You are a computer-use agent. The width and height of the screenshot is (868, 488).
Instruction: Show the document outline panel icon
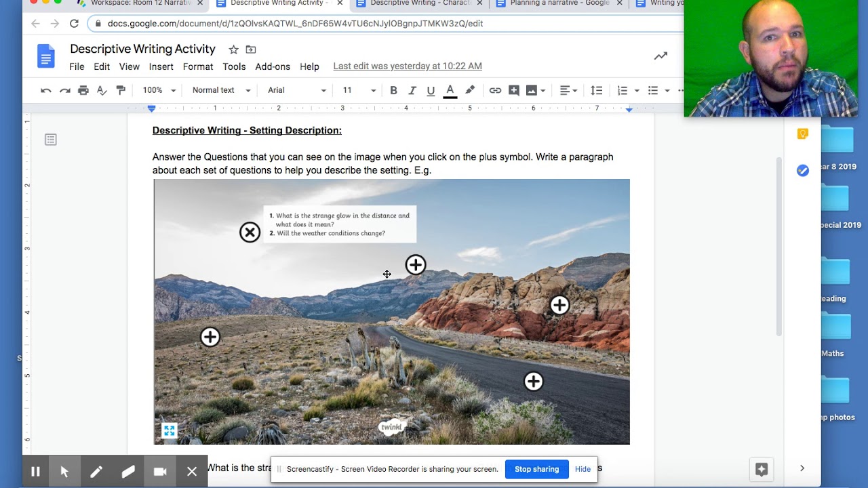pos(51,140)
